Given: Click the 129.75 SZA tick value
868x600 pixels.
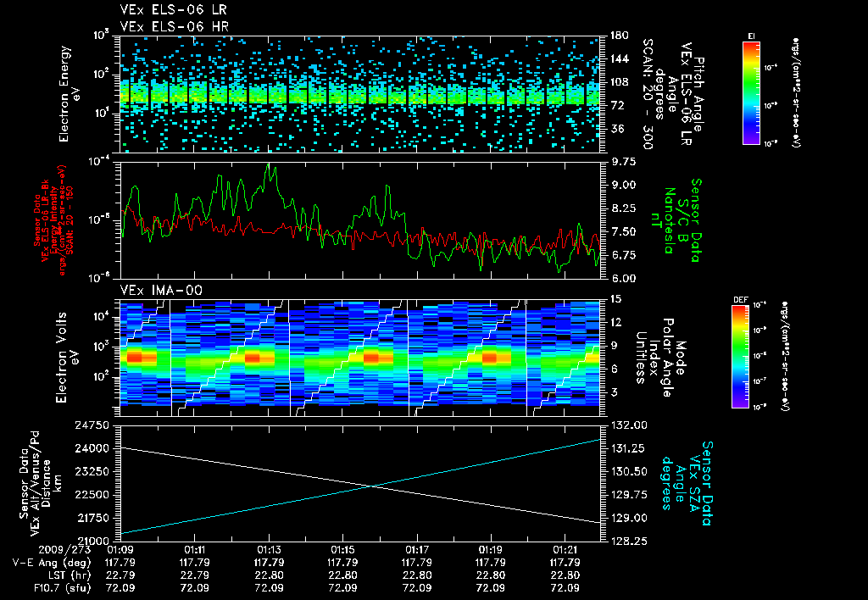Looking at the screenshot, I should (628, 494).
